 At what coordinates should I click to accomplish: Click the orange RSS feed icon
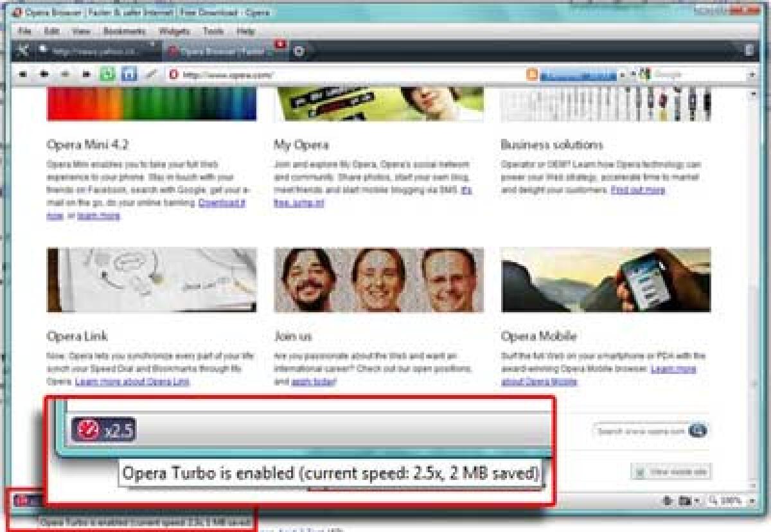[532, 75]
